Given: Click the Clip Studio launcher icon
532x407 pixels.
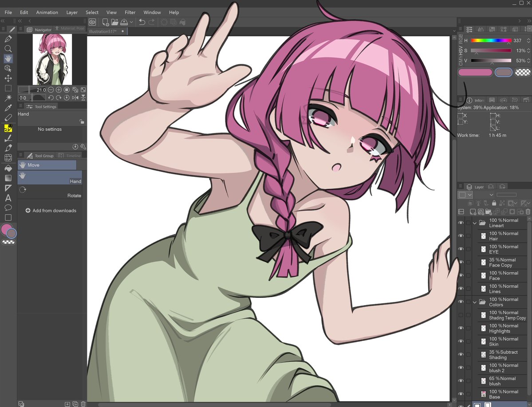Looking at the screenshot, I should (x=92, y=22).
